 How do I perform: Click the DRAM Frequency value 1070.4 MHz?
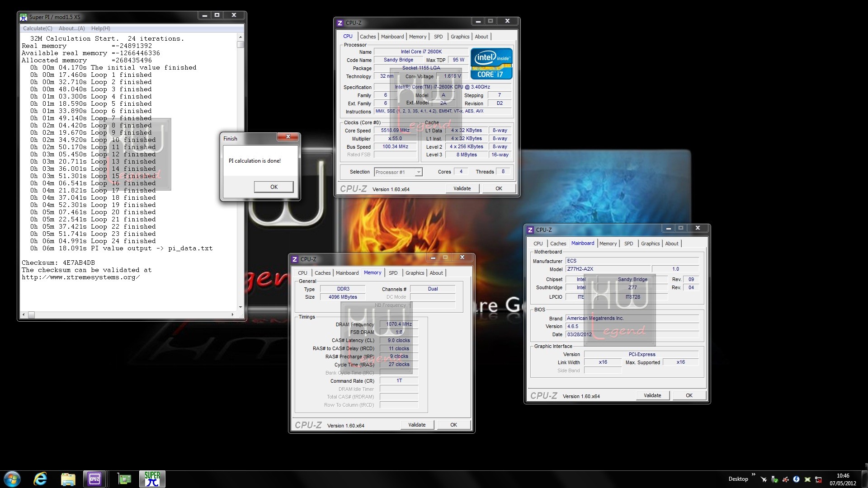399,324
